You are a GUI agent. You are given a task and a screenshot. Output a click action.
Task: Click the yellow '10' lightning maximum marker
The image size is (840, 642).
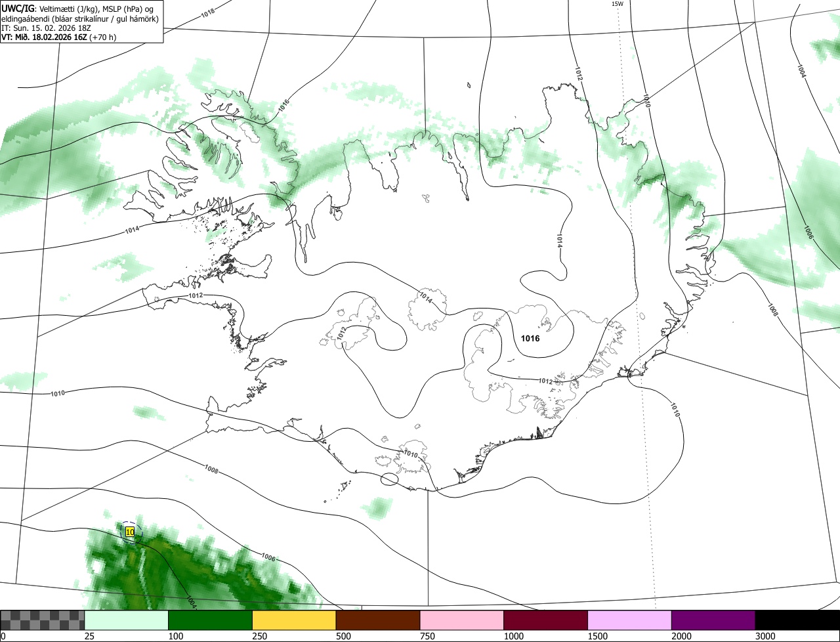(130, 532)
